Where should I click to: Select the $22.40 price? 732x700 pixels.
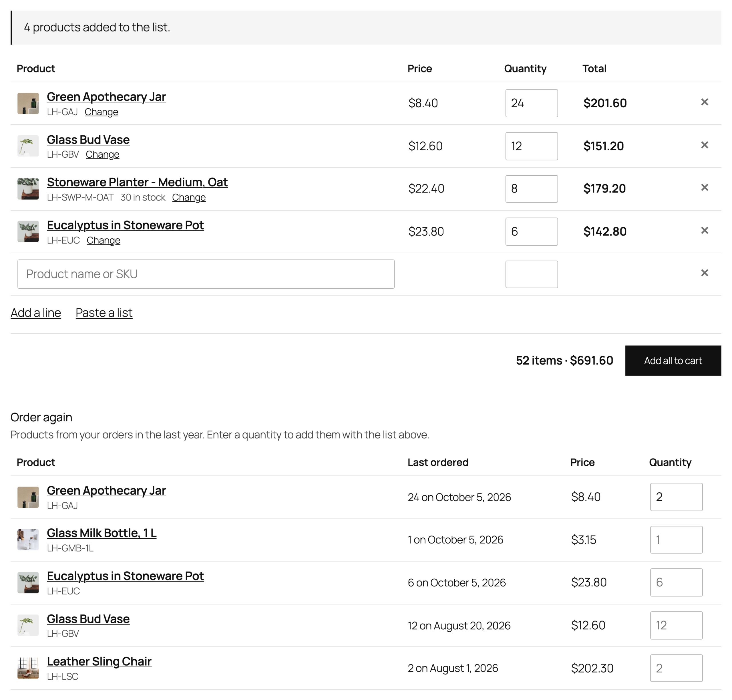tap(426, 189)
